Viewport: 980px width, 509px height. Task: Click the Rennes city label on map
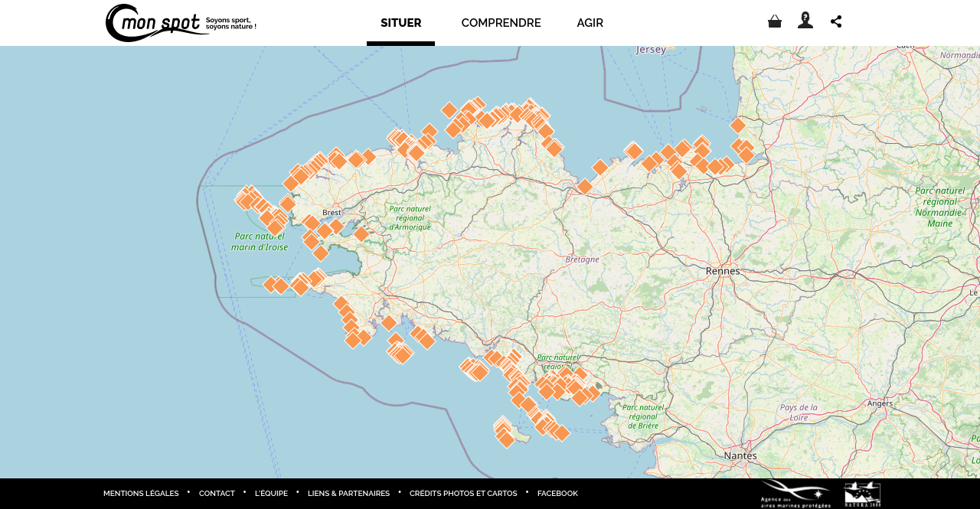[x=723, y=271]
